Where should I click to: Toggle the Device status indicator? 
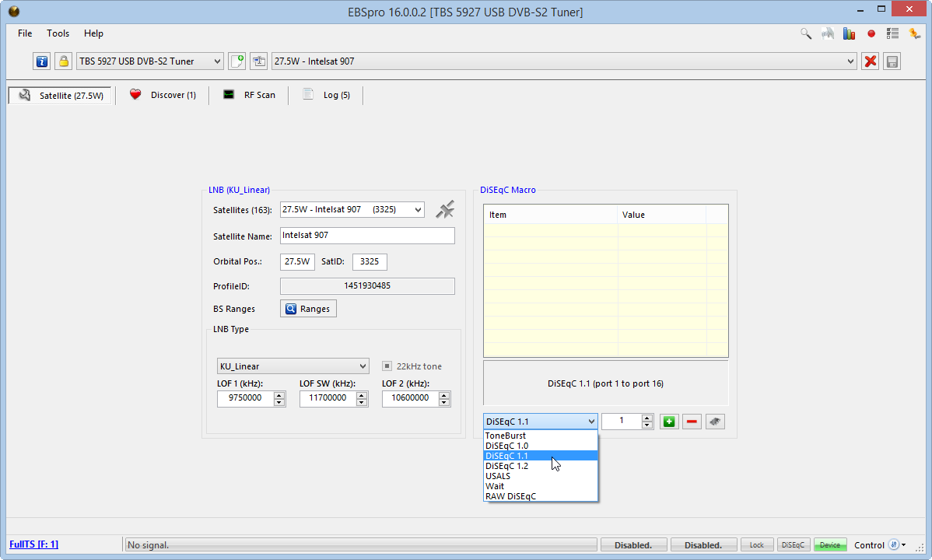[x=829, y=545]
